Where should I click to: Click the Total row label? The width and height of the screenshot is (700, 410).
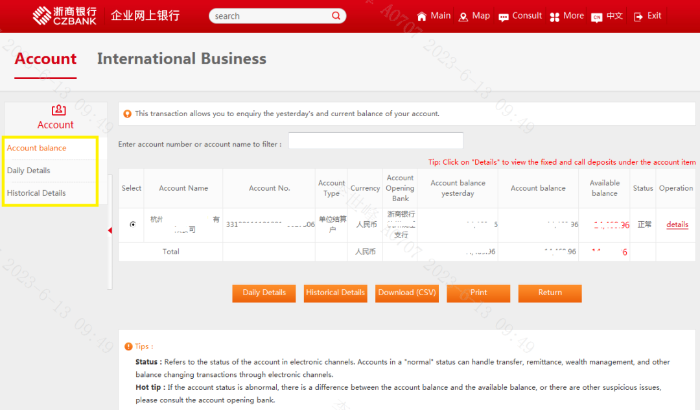click(x=171, y=251)
